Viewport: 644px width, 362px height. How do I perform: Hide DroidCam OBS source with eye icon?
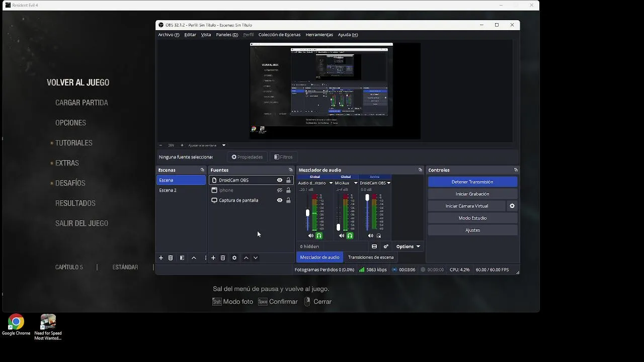point(280,180)
